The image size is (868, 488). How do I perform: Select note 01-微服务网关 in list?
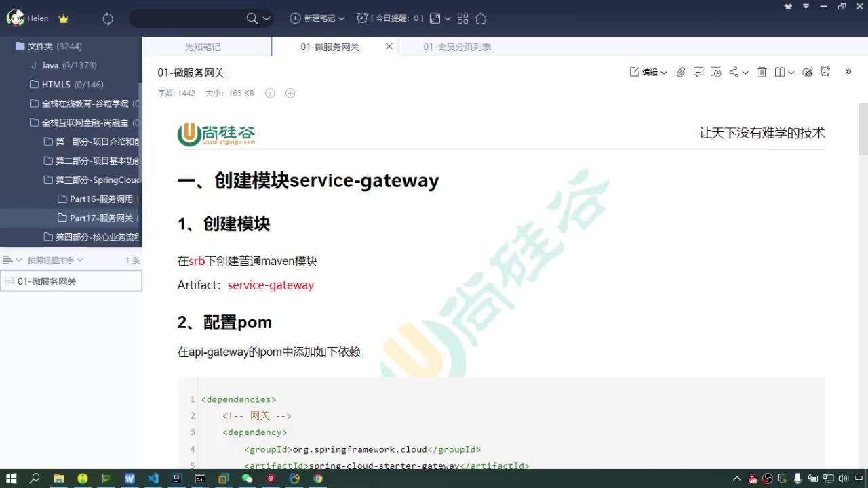(71, 281)
